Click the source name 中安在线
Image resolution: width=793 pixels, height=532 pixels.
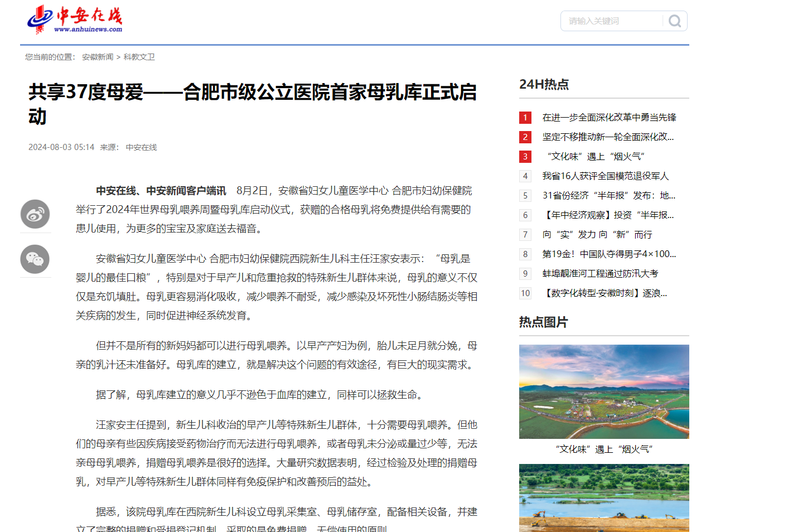pos(141,147)
